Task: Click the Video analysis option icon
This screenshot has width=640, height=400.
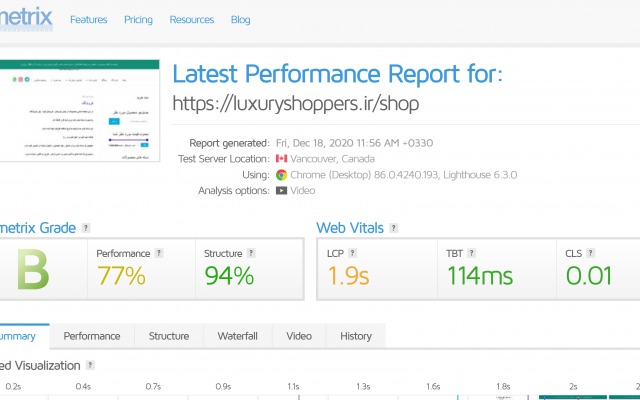Action: coord(281,191)
